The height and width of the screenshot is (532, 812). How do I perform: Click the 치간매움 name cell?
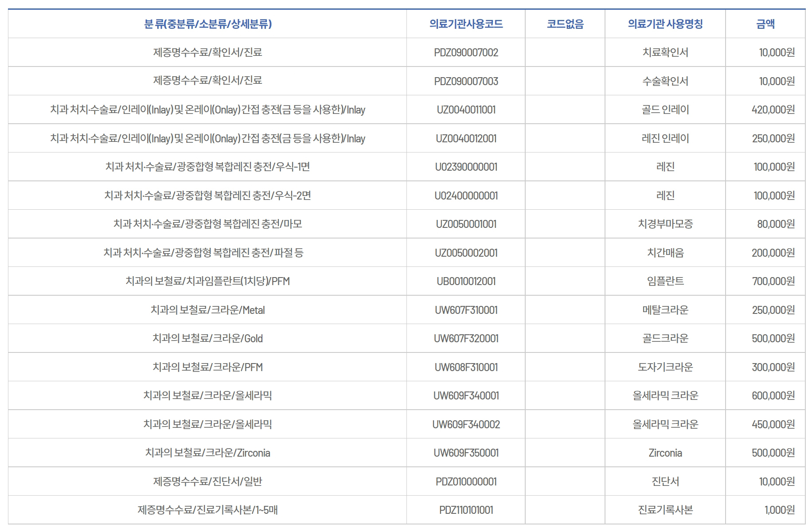tap(665, 253)
